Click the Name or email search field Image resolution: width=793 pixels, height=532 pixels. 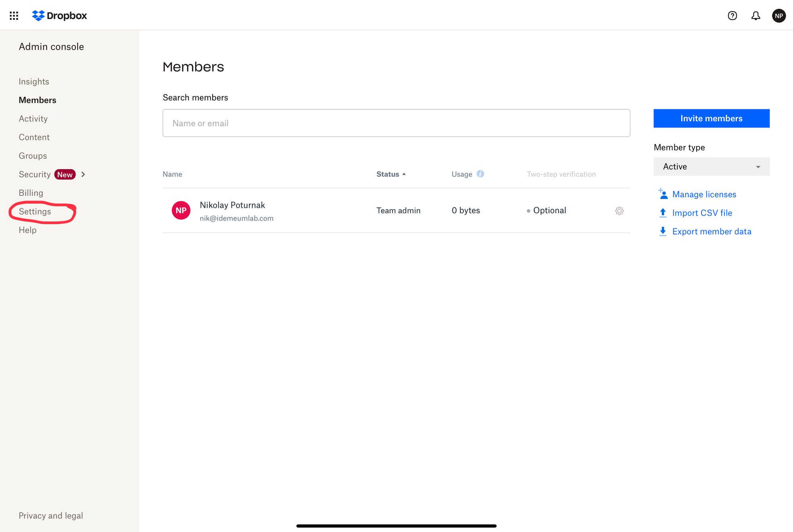click(x=396, y=123)
